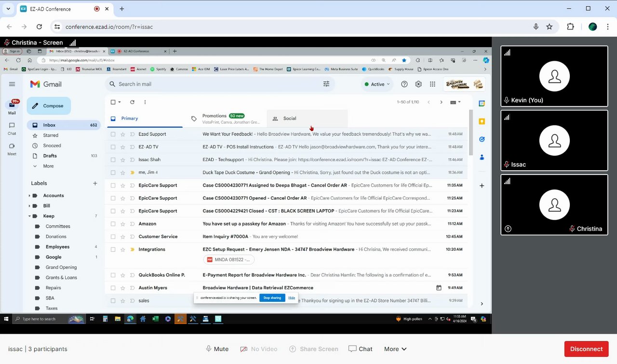Open Gmail settings gear icon

coord(418,84)
